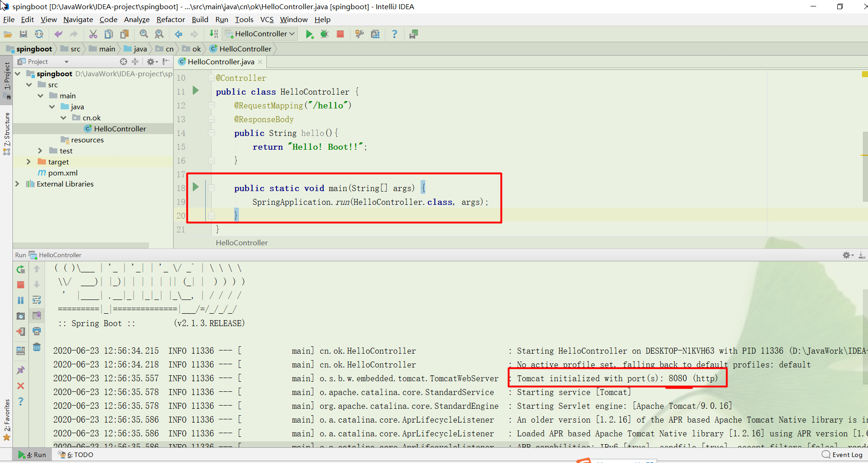The image size is (868, 463).
Task: Toggle pin tab in Run panel
Action: (x=21, y=370)
